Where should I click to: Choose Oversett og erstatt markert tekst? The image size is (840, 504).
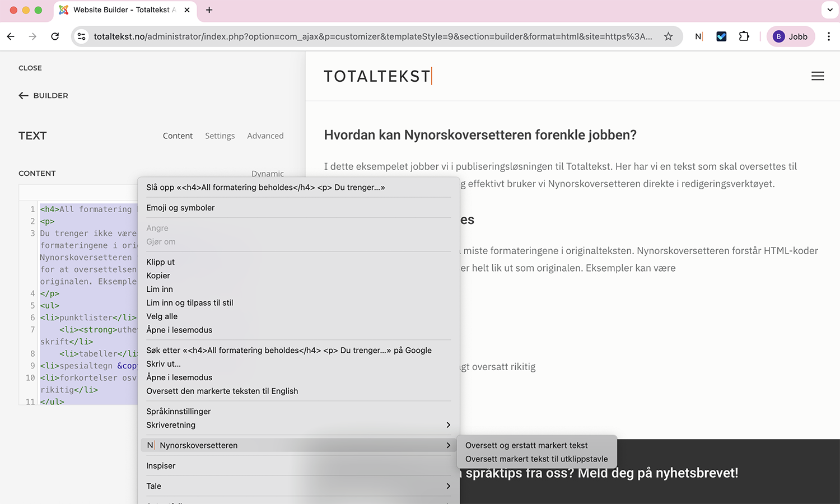[526, 445]
